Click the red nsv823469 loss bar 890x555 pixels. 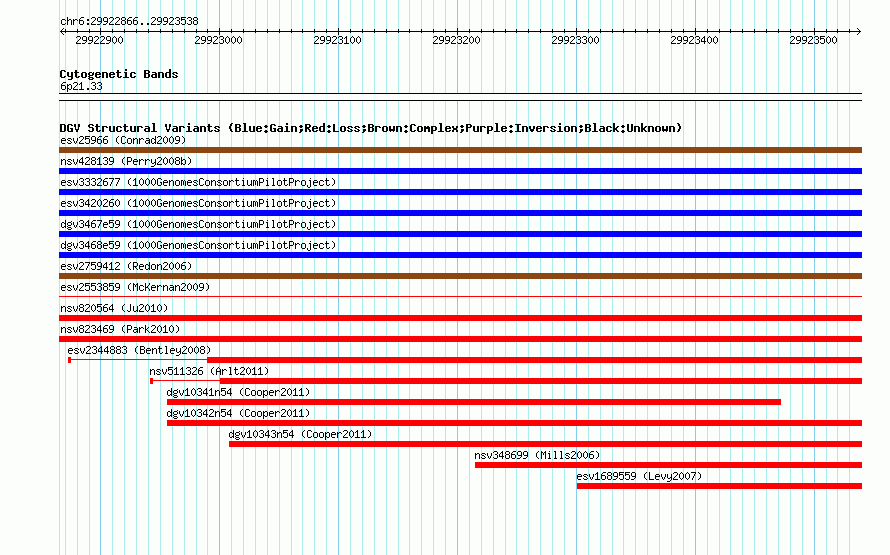(460, 339)
